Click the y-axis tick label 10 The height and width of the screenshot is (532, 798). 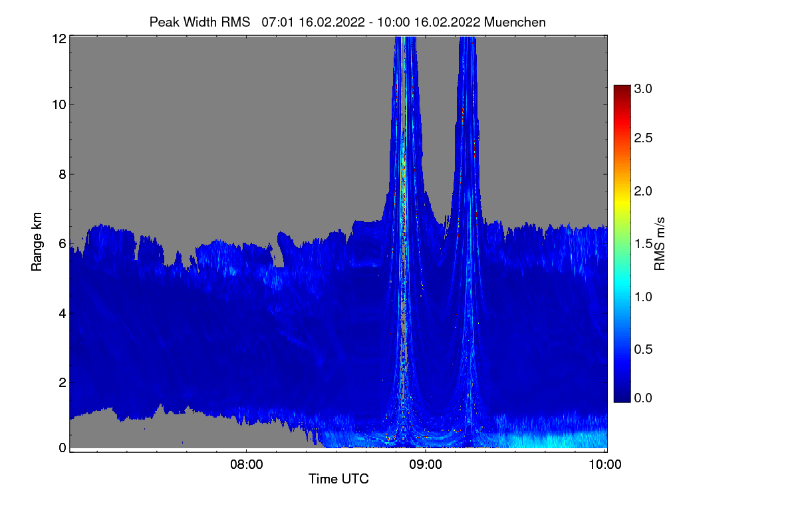(59, 104)
